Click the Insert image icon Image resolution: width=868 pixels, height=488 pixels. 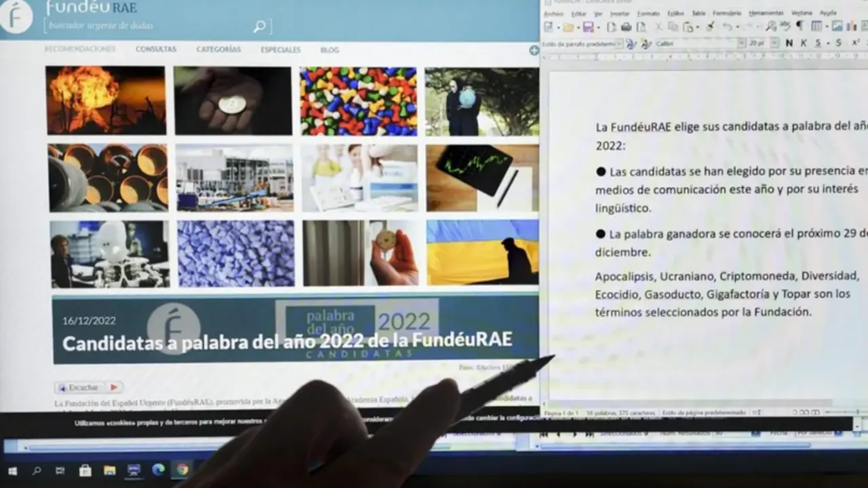click(837, 26)
